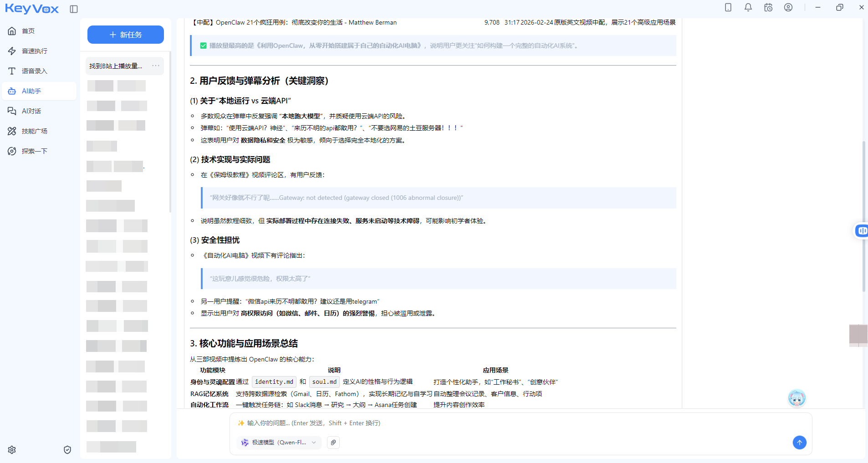Click the green checkmark in summary box
Screen dimensions: 868x463
204,46
